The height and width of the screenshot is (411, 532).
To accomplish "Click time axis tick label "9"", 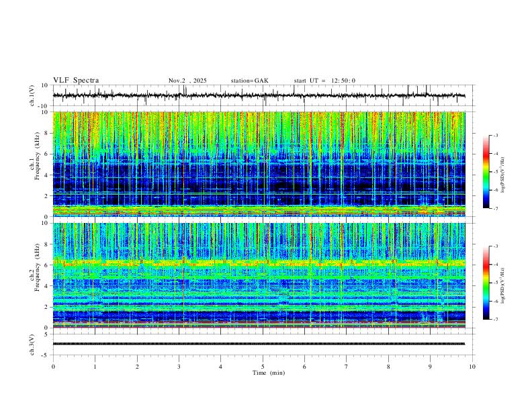I will (430, 367).
